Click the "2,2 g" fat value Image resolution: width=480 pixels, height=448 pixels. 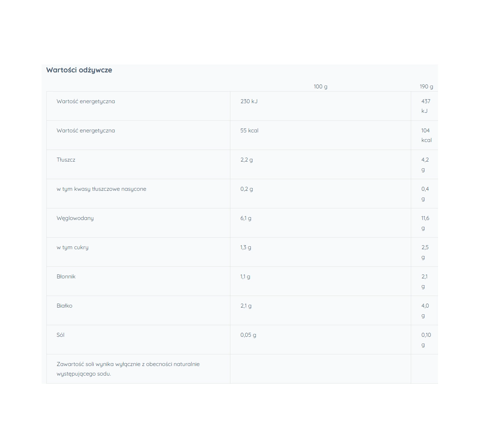click(246, 160)
